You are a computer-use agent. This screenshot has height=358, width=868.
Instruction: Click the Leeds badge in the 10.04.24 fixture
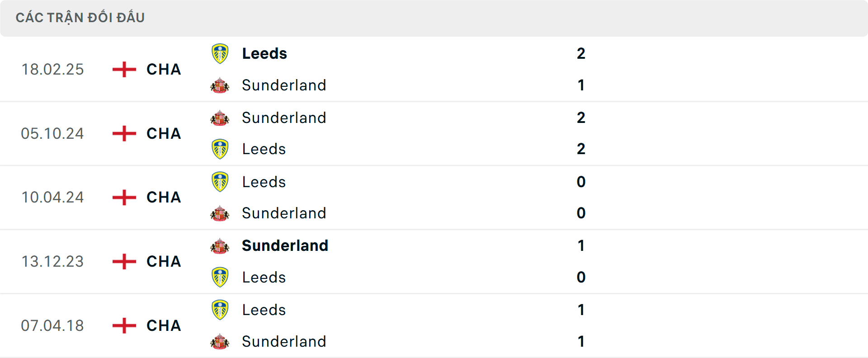(220, 182)
